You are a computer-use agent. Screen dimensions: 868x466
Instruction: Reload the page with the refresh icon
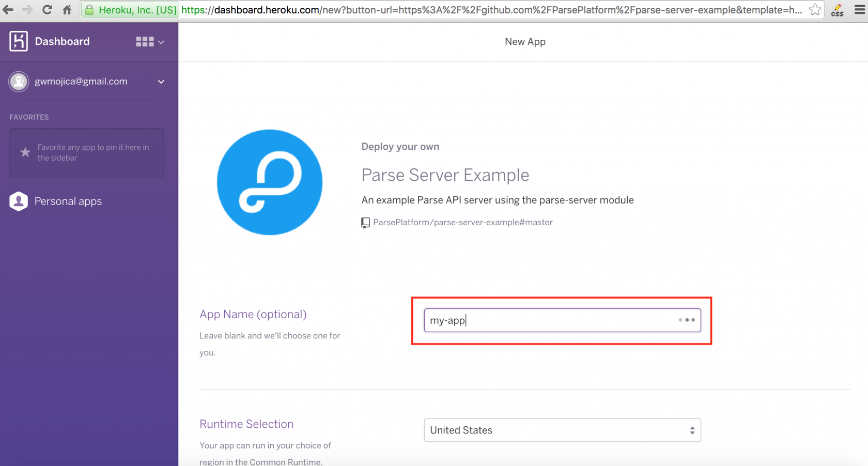pos(47,9)
